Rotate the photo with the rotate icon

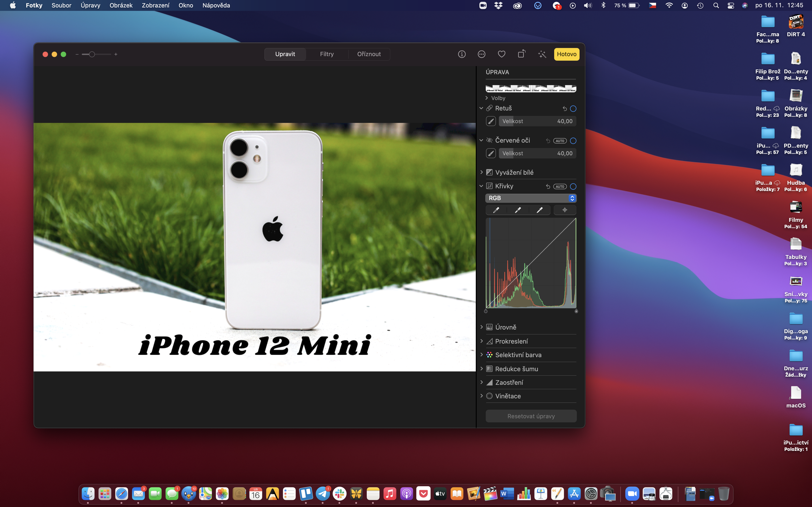click(521, 54)
